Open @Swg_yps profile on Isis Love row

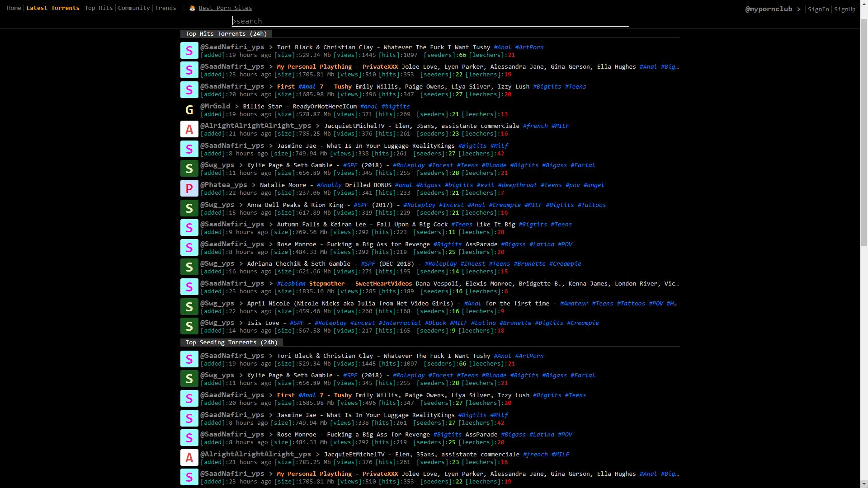[217, 323]
